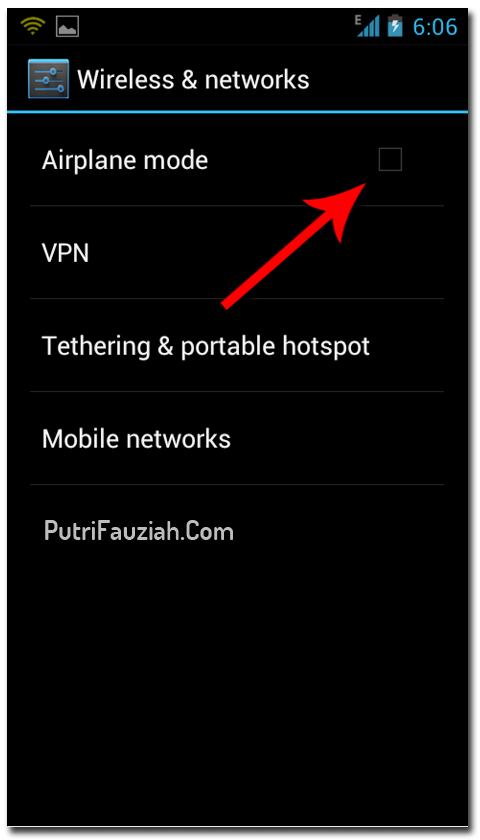
Task: Open the picture notification icon in the status bar
Action: click(x=68, y=26)
